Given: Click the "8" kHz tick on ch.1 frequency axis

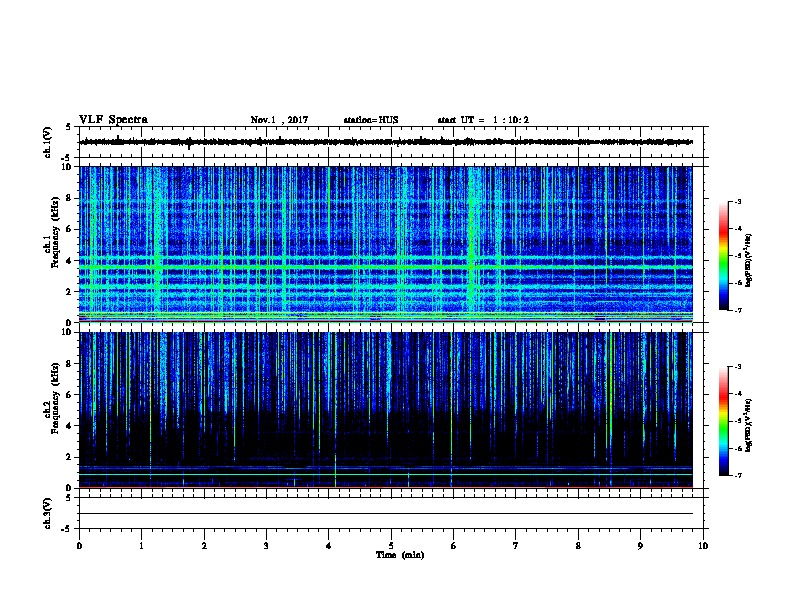Looking at the screenshot, I should [x=69, y=198].
